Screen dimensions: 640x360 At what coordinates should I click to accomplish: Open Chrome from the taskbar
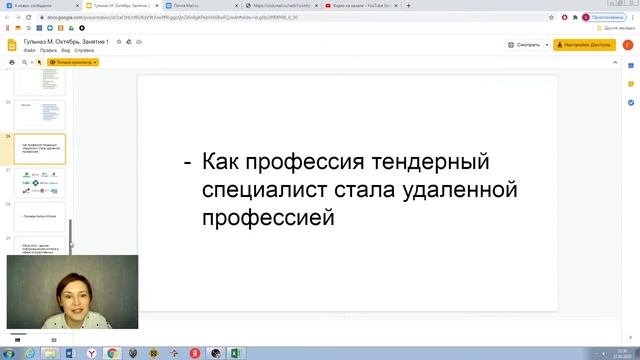[x=112, y=353]
